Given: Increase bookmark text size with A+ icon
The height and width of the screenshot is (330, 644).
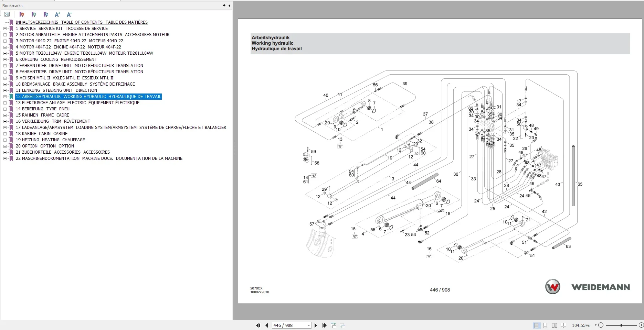Looking at the screenshot, I should pos(57,14).
